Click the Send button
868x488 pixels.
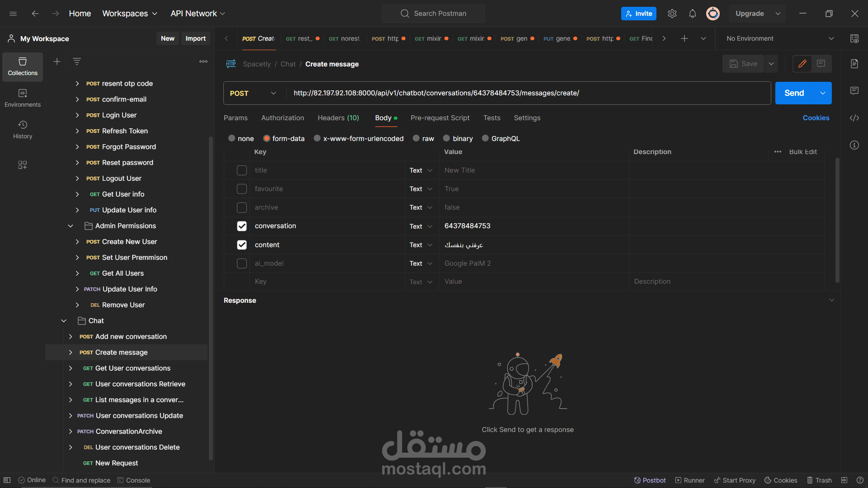(794, 93)
